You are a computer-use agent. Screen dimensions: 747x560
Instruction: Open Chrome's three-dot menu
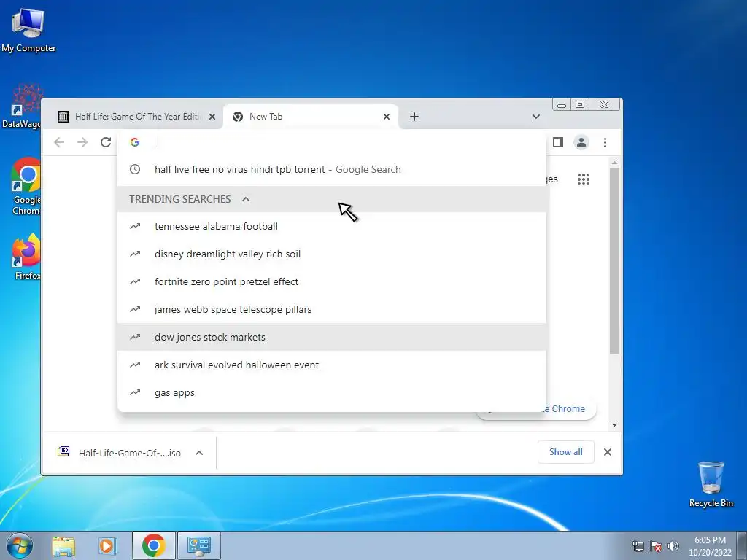point(605,142)
